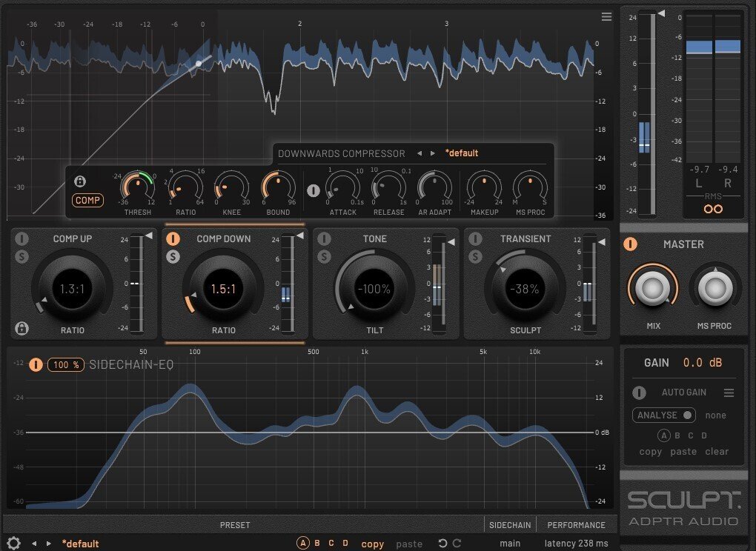Go to next Downwards Compressor preset

coord(433,153)
